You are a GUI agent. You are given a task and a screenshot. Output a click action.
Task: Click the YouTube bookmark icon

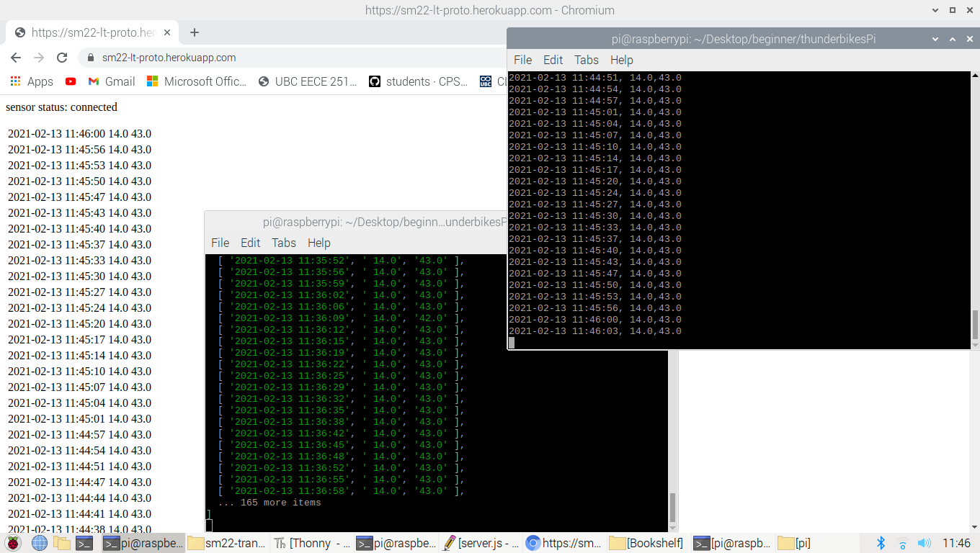coord(70,81)
